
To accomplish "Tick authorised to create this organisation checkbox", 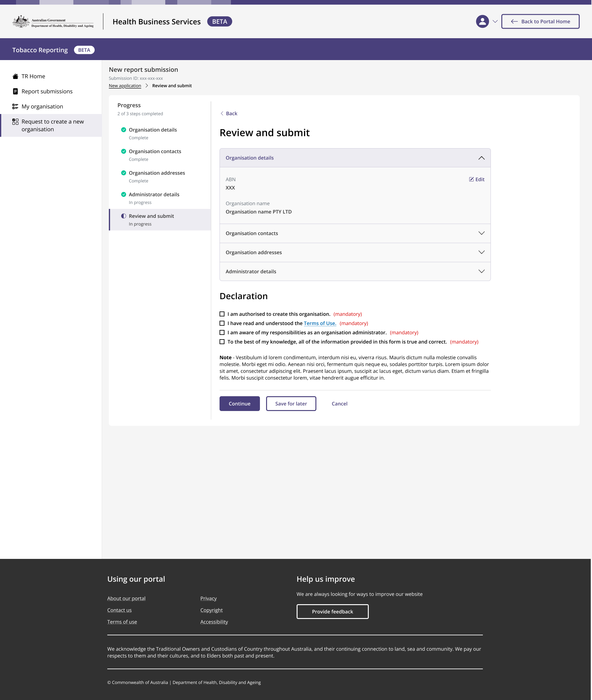I will point(222,314).
